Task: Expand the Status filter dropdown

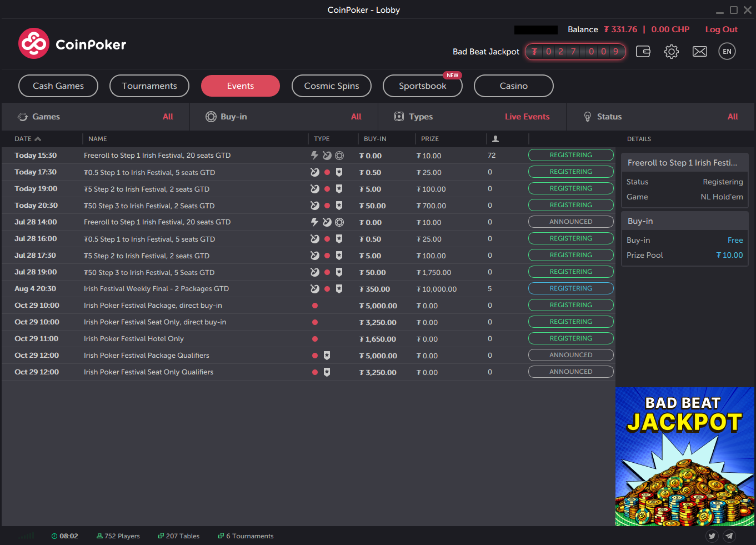Action: tap(660, 117)
